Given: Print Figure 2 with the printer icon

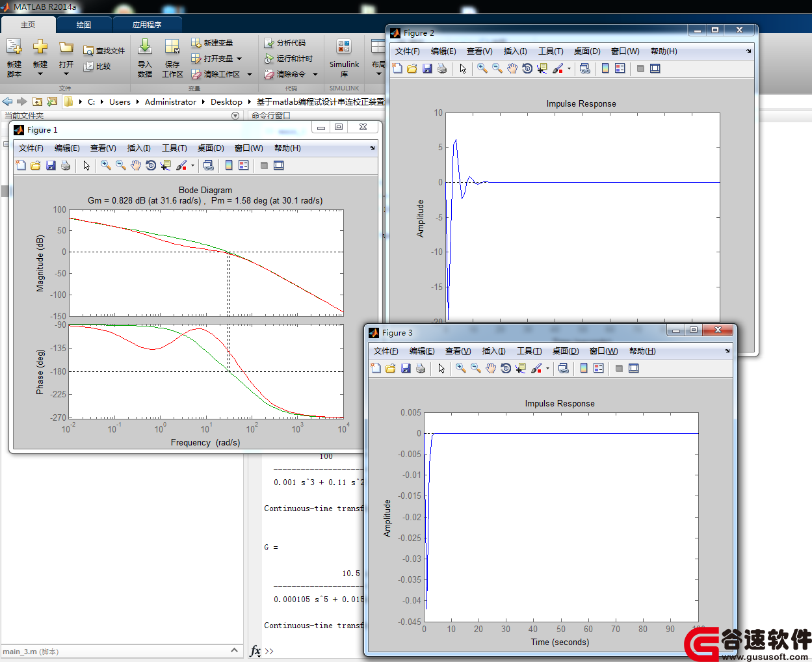Looking at the screenshot, I should coord(442,68).
